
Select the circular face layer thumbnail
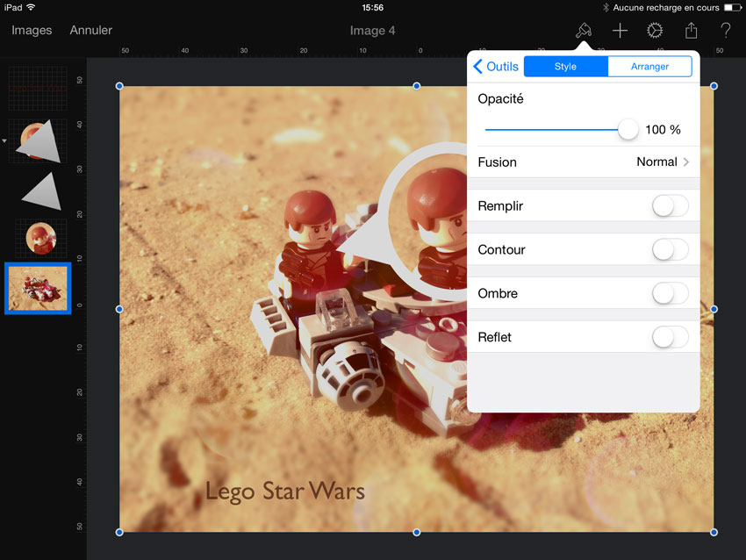click(x=41, y=238)
